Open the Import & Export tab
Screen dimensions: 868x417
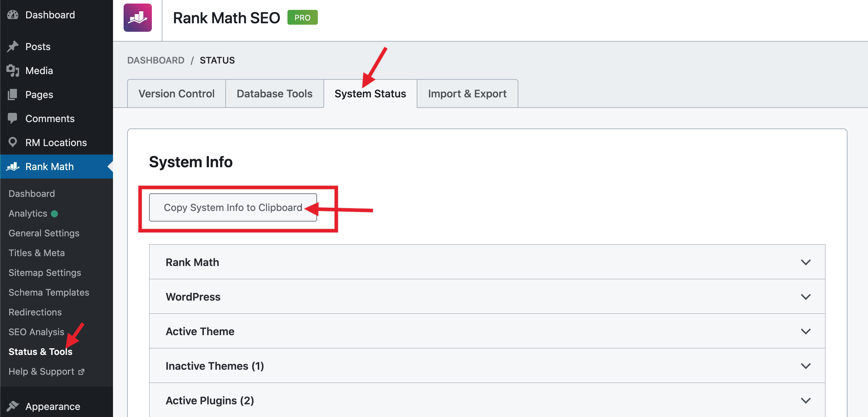point(468,93)
